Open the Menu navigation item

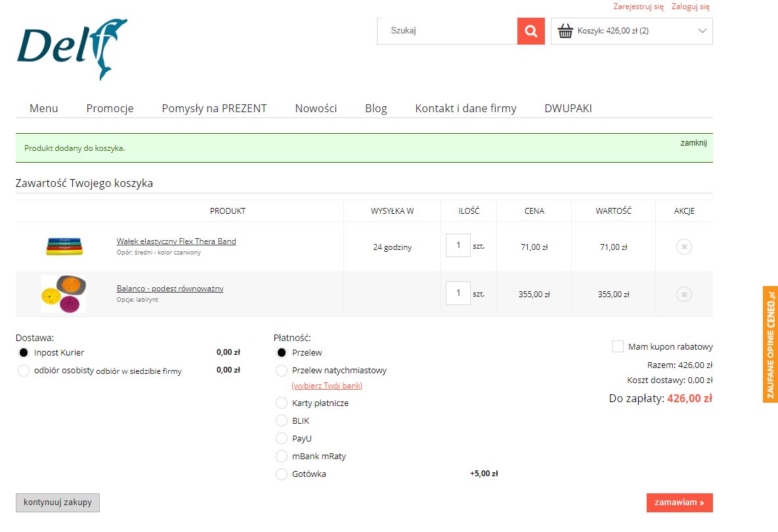click(44, 108)
